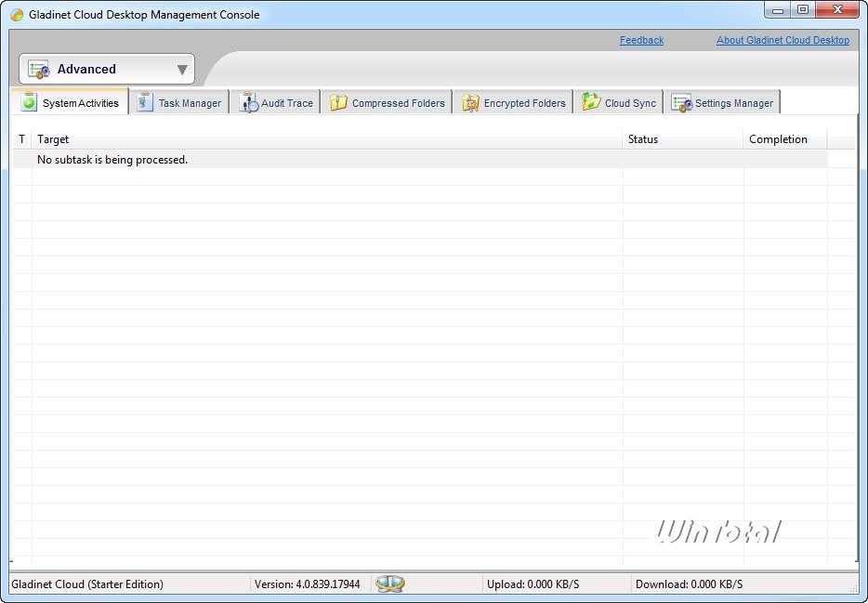
Task: Select the Cloud Sync tab
Action: [618, 102]
